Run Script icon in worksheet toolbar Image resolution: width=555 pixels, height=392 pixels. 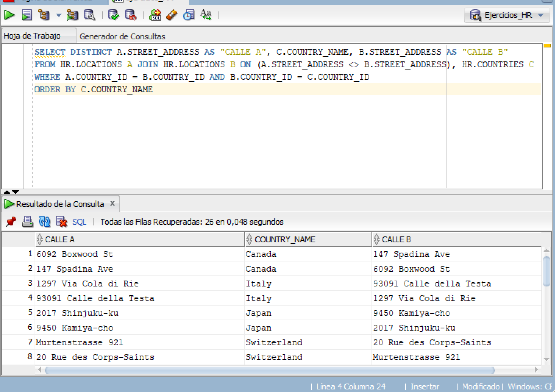click(x=27, y=15)
